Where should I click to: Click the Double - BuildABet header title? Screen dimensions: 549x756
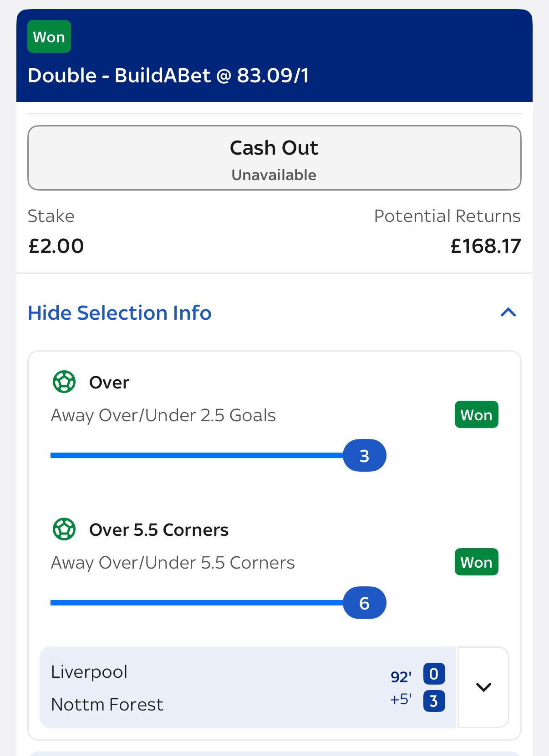(x=168, y=76)
